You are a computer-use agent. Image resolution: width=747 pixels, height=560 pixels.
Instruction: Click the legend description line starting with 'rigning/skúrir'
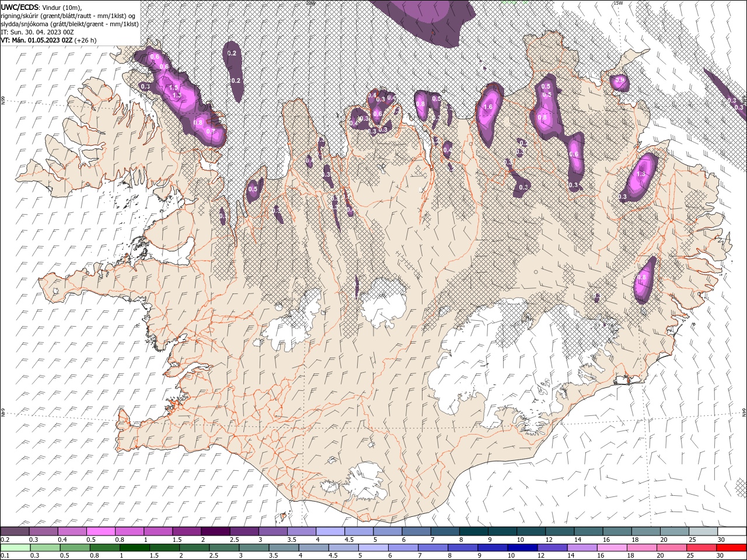[x=69, y=16]
